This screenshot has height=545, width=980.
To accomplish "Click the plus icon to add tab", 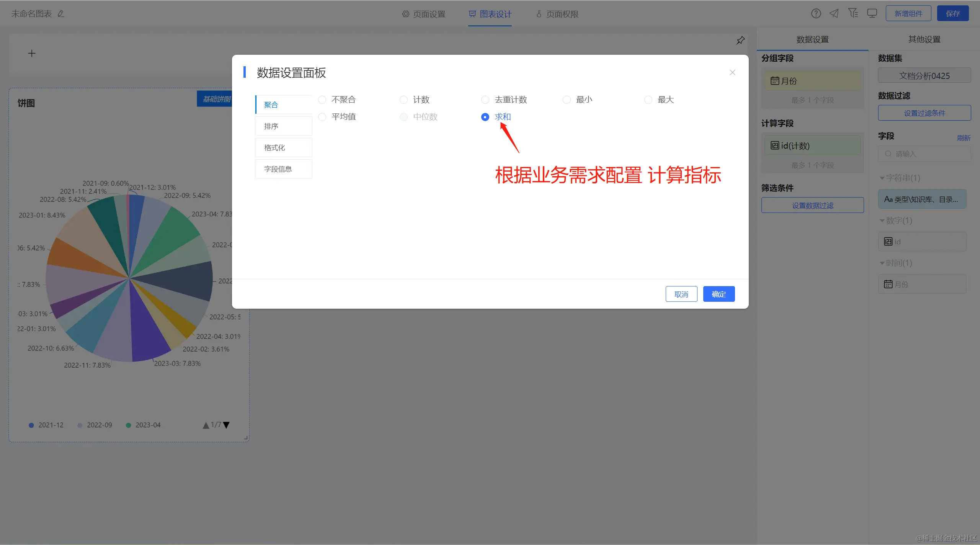I will (32, 54).
